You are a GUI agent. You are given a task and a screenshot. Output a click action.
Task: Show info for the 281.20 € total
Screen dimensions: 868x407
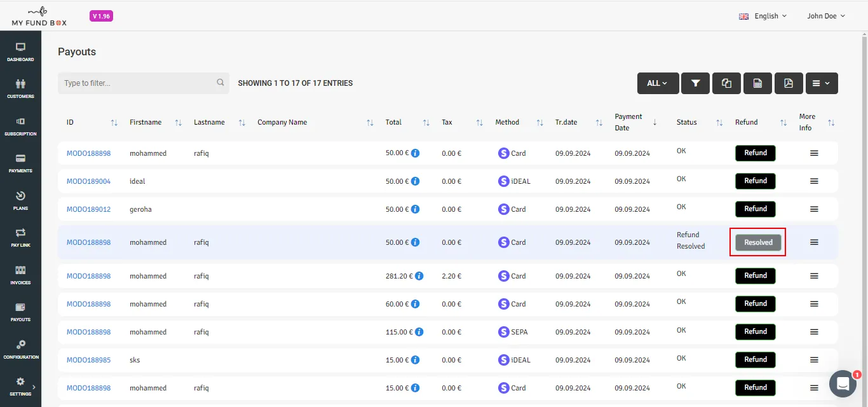coord(419,276)
